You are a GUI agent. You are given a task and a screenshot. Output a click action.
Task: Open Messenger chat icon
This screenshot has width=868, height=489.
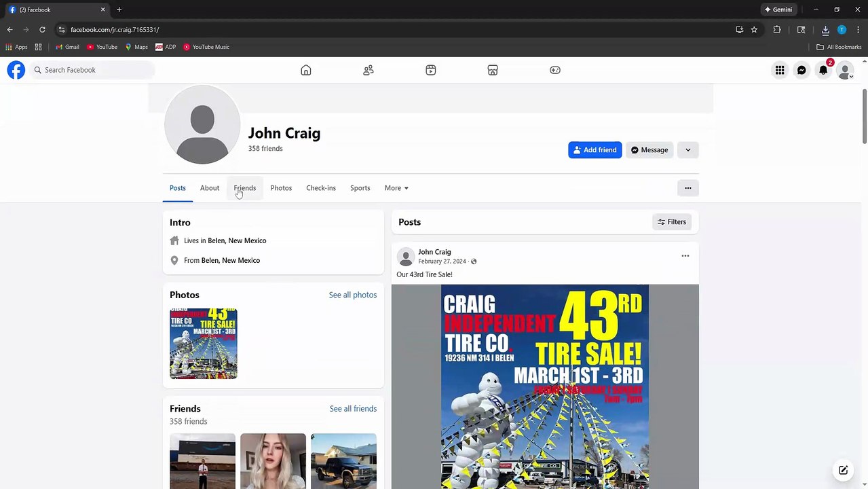point(801,70)
